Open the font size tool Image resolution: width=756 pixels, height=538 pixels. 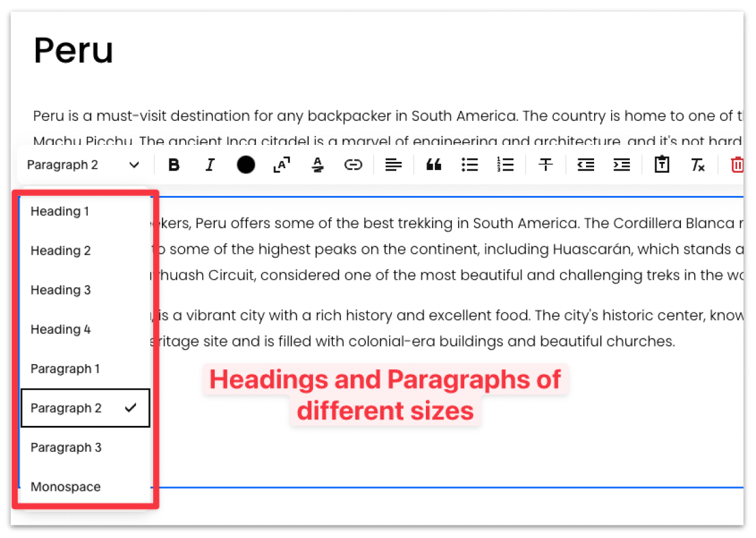[281, 164]
